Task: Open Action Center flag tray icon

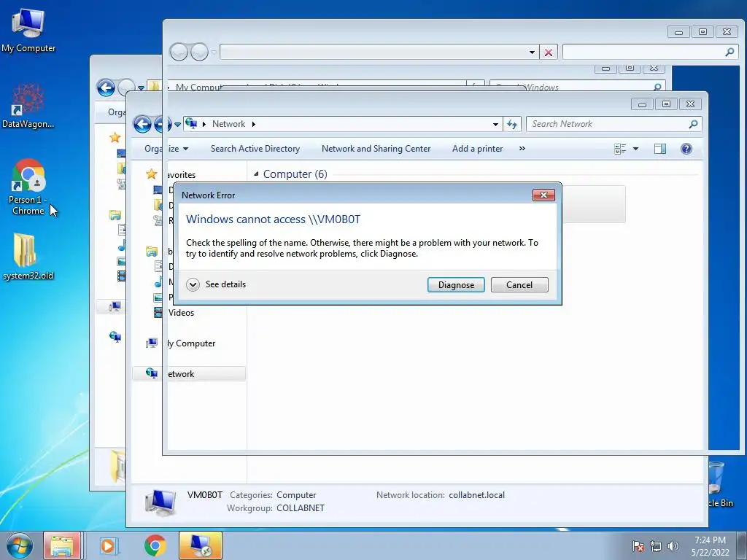Action: pos(638,546)
